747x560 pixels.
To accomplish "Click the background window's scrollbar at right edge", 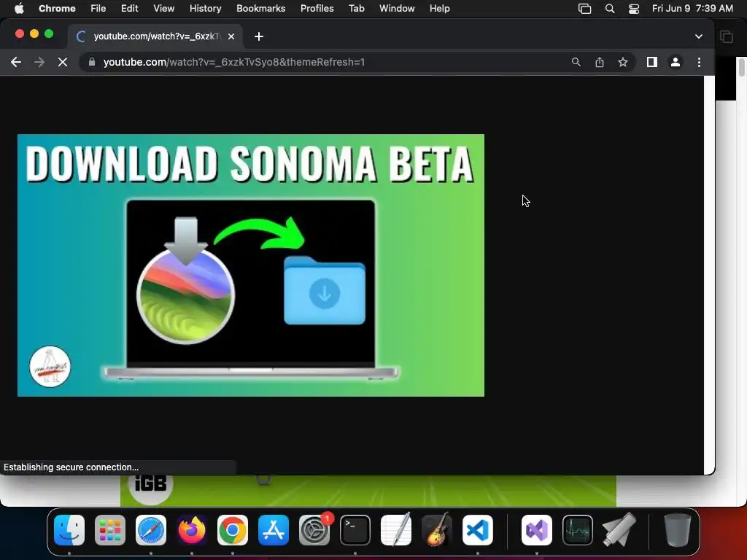I will pos(742,66).
